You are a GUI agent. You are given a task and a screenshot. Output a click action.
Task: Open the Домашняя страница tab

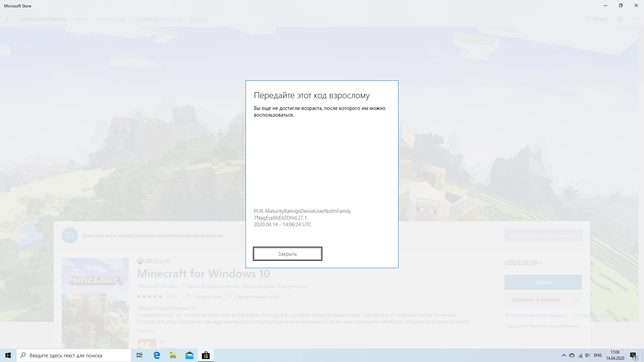pyautogui.click(x=44, y=19)
